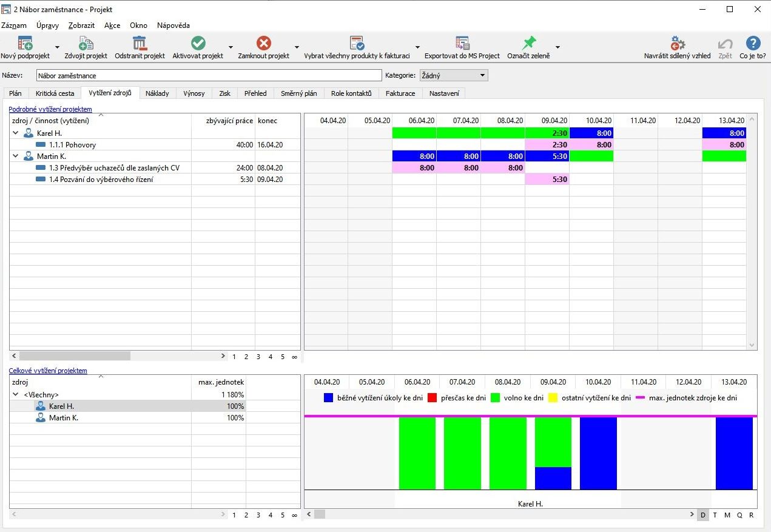
Task: Open the Označit zeleně dropdown arrow
Action: point(557,47)
